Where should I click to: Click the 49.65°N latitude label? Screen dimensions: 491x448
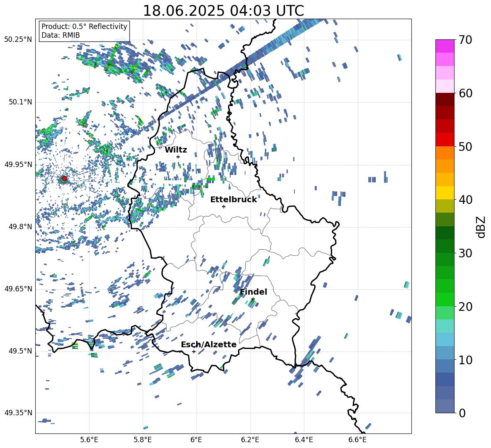click(18, 288)
